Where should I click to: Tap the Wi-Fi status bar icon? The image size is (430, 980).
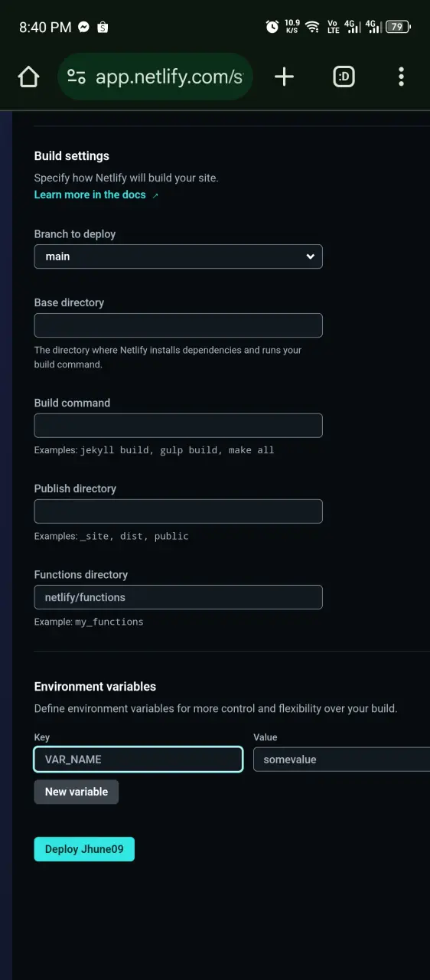[312, 27]
